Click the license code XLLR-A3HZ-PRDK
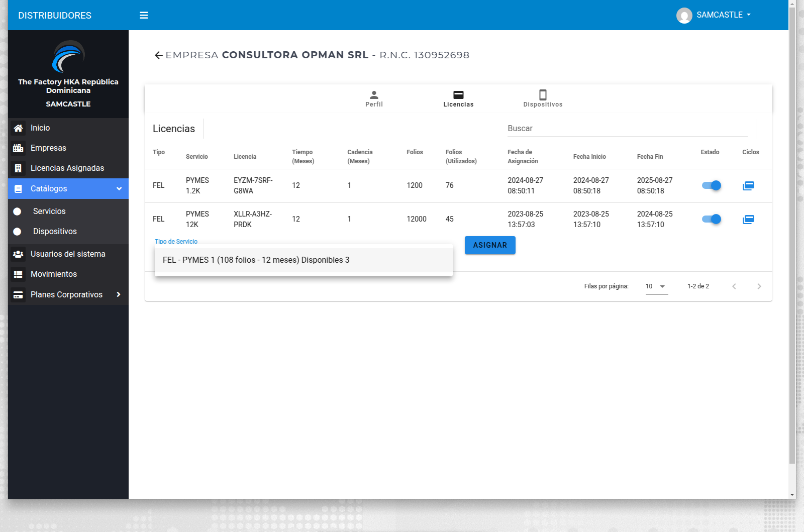The image size is (804, 532). (252, 220)
